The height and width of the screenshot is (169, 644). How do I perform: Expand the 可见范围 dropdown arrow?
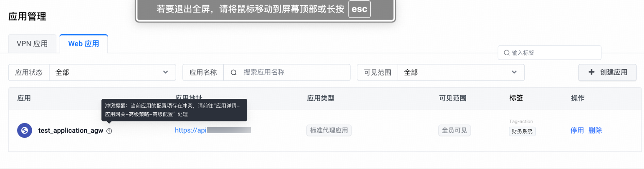[514, 72]
